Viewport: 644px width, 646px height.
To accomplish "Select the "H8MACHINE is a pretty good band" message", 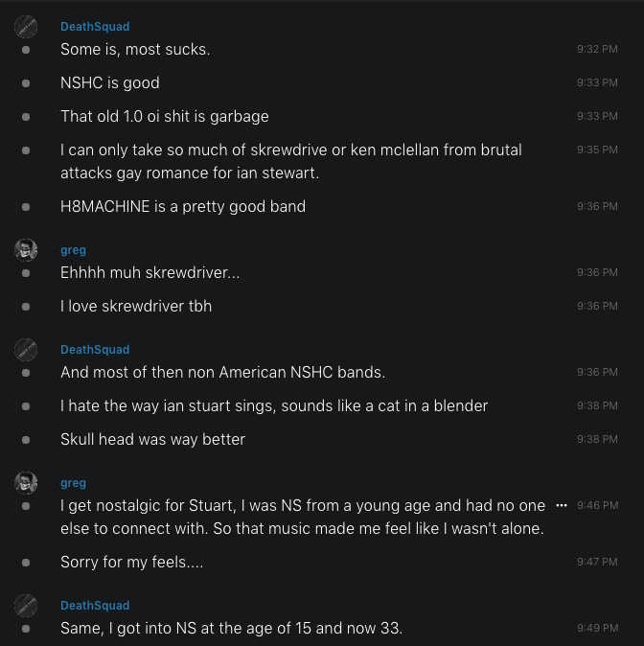I will coord(183,206).
